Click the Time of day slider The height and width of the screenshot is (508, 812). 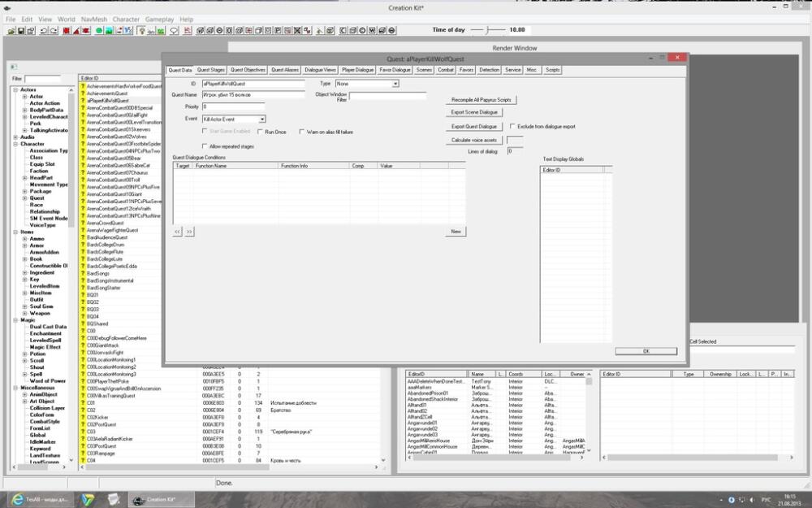(x=488, y=30)
